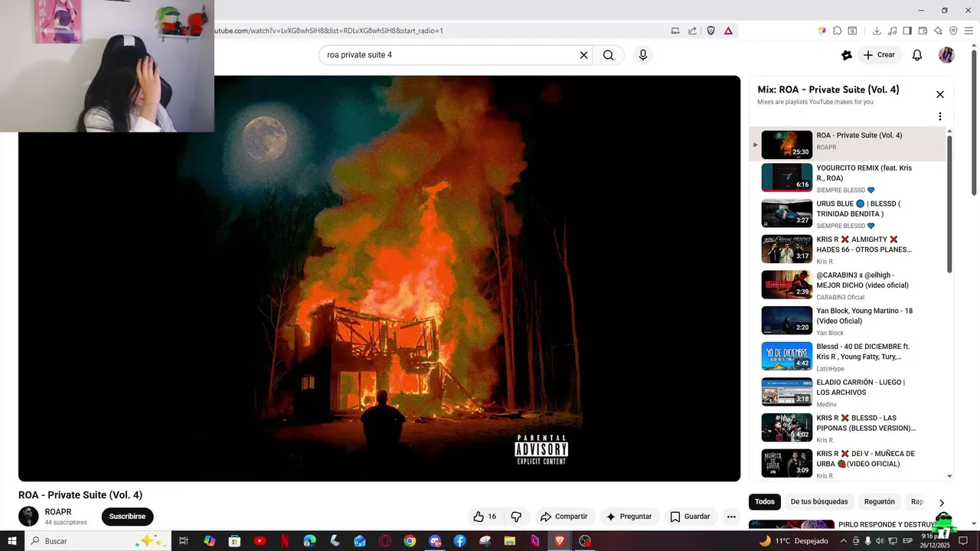Open more actions menu below the video

click(x=731, y=517)
